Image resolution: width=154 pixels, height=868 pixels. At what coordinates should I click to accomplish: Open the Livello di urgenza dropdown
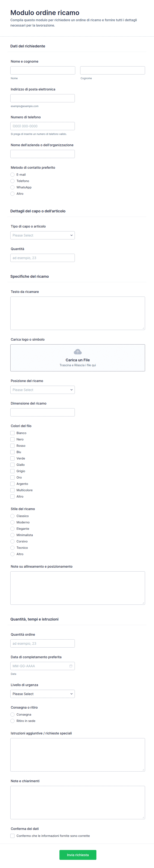[x=43, y=694]
